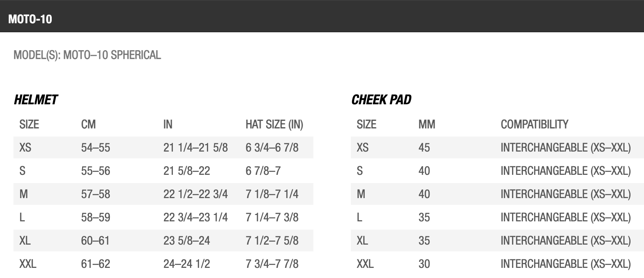Click the 61–62 cm cell
This screenshot has height=278, width=644.
(x=96, y=264)
